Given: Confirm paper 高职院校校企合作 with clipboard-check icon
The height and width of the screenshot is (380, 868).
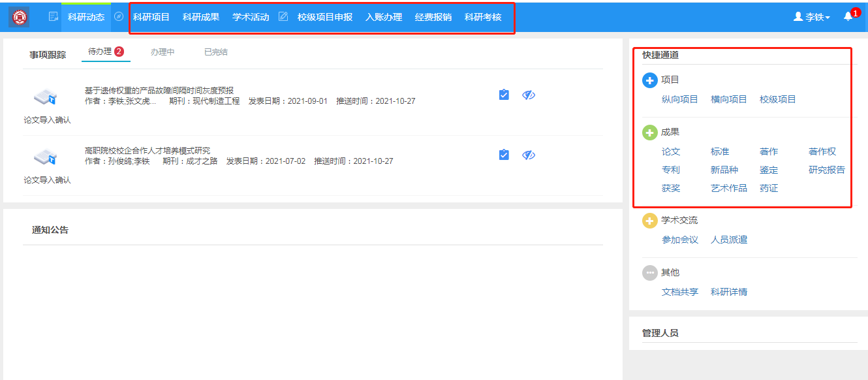Looking at the screenshot, I should point(504,155).
